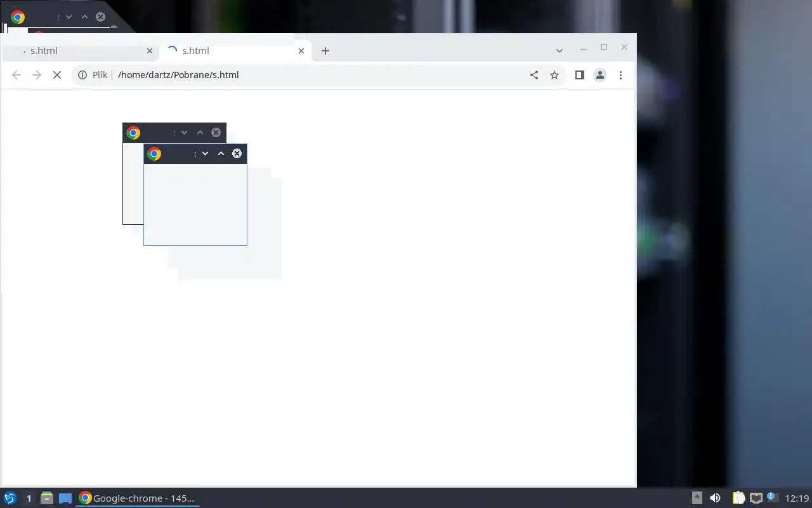The width and height of the screenshot is (812, 508).
Task: Open the Chrome side panel
Action: pos(579,75)
